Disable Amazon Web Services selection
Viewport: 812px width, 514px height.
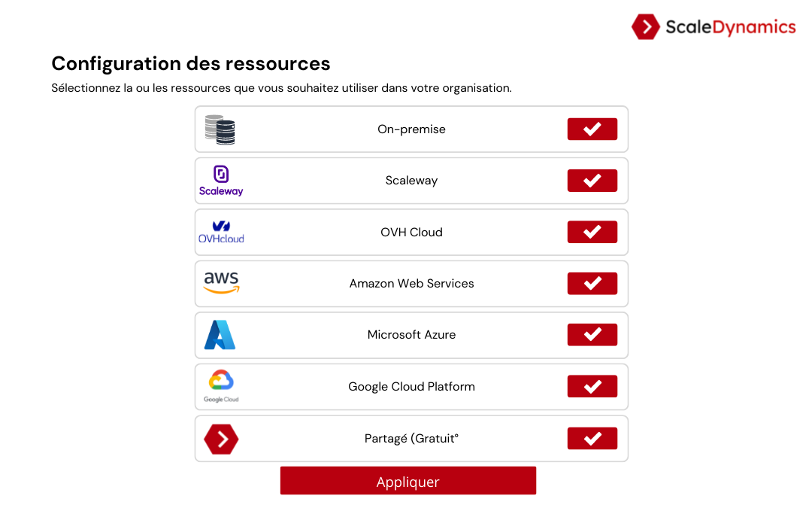[x=592, y=284]
